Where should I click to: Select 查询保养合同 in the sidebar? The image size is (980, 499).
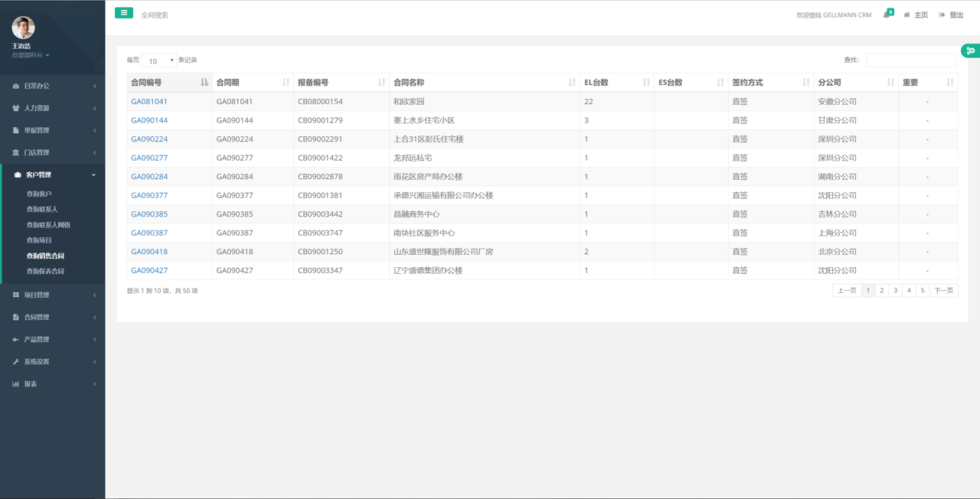(45, 271)
